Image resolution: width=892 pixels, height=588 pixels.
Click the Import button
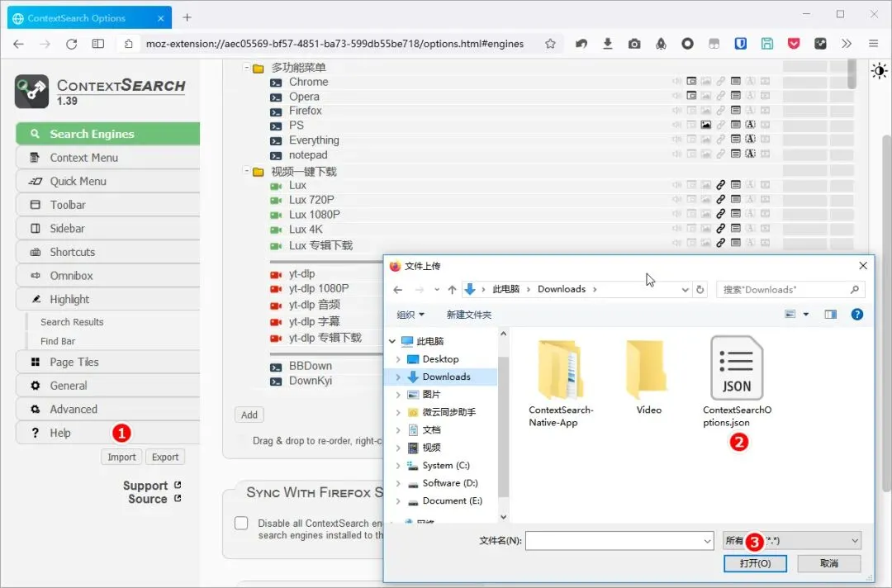tap(121, 458)
